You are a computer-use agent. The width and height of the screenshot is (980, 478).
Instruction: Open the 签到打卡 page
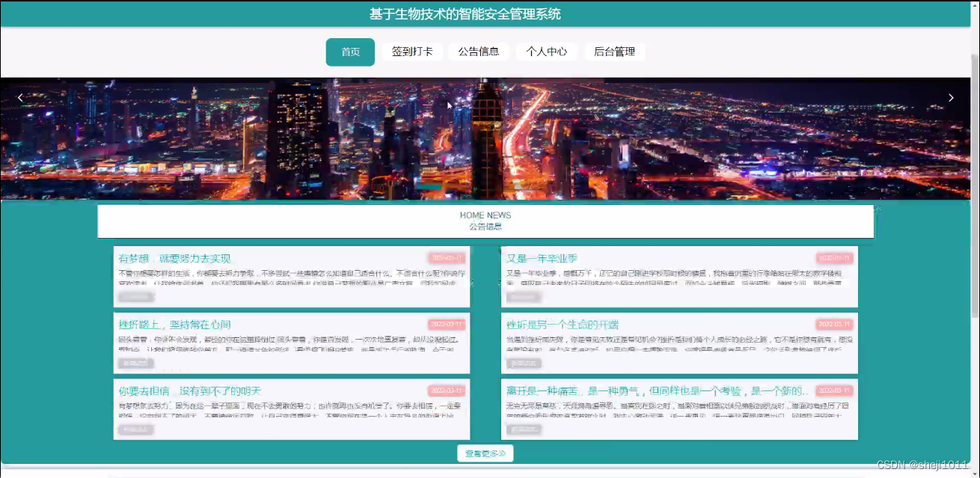coord(413,52)
